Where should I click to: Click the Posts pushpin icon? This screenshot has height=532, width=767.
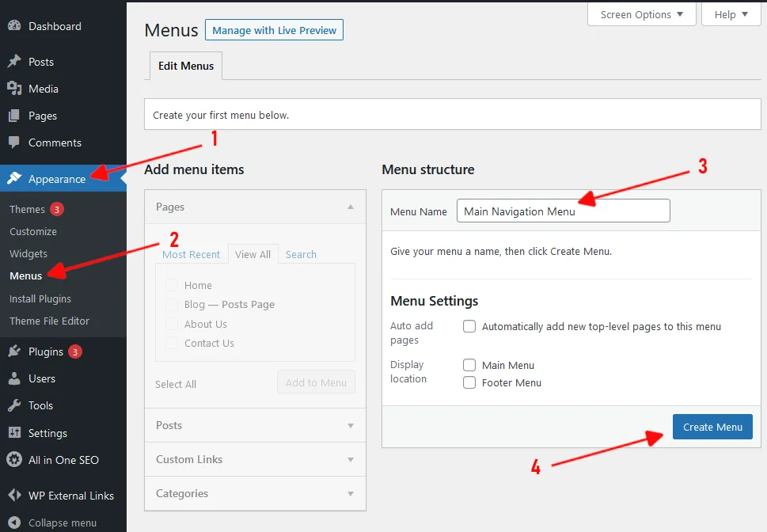pos(15,61)
